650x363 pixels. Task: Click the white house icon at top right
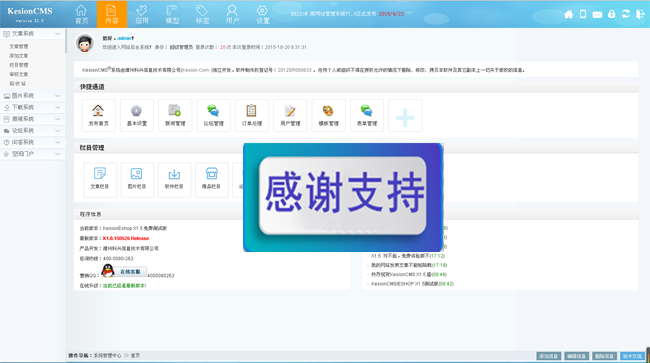coord(568,15)
